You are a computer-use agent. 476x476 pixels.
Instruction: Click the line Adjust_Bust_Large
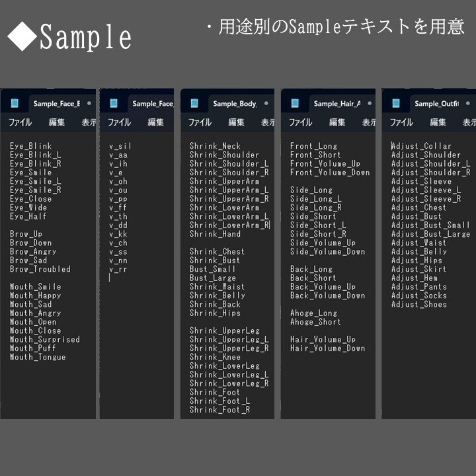[431, 234]
